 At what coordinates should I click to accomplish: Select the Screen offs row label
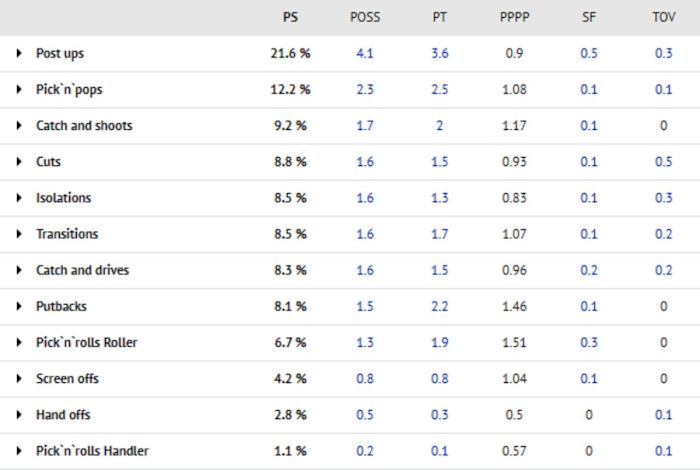(x=67, y=379)
